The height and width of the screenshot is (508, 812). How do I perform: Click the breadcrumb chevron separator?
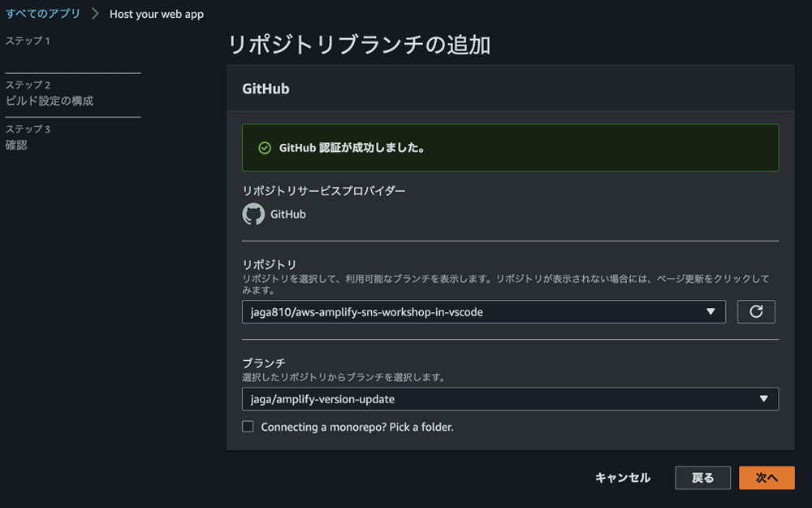click(95, 14)
